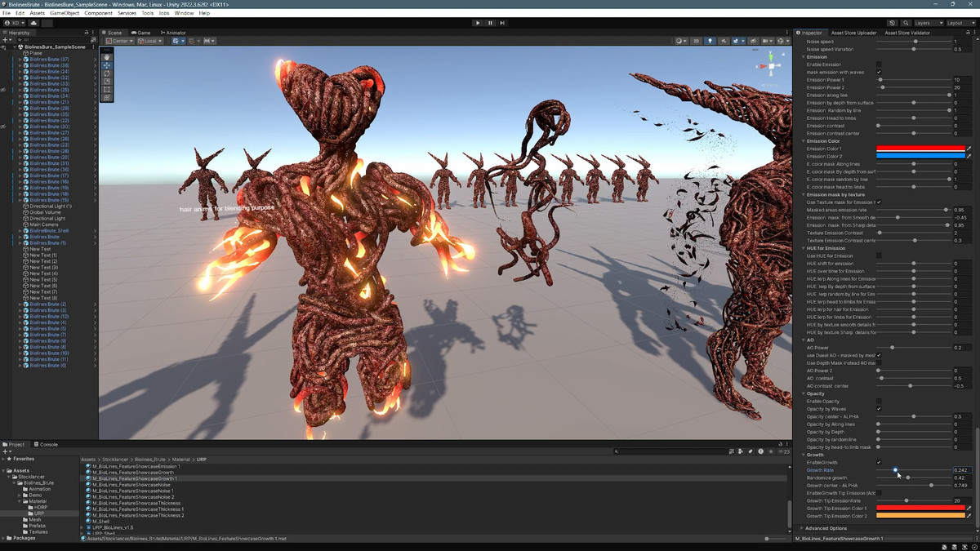The image size is (980, 551).
Task: Toggle scene audio icon
Action: tap(722, 41)
